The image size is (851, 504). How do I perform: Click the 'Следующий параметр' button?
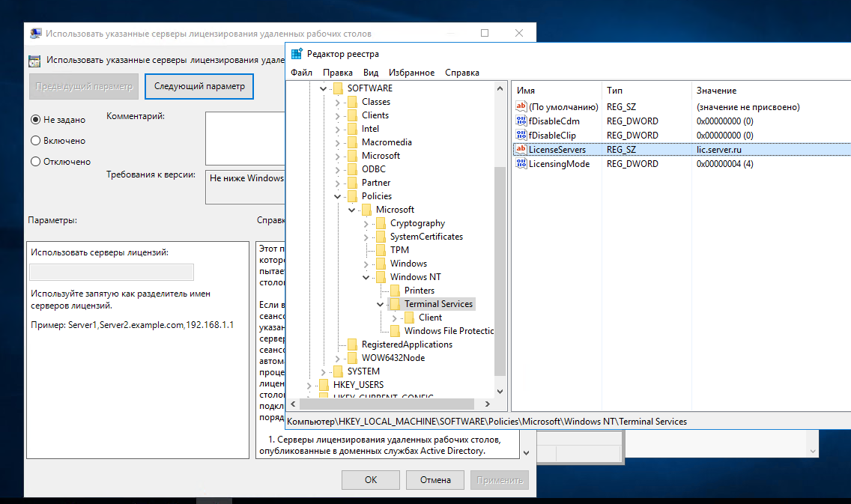199,86
